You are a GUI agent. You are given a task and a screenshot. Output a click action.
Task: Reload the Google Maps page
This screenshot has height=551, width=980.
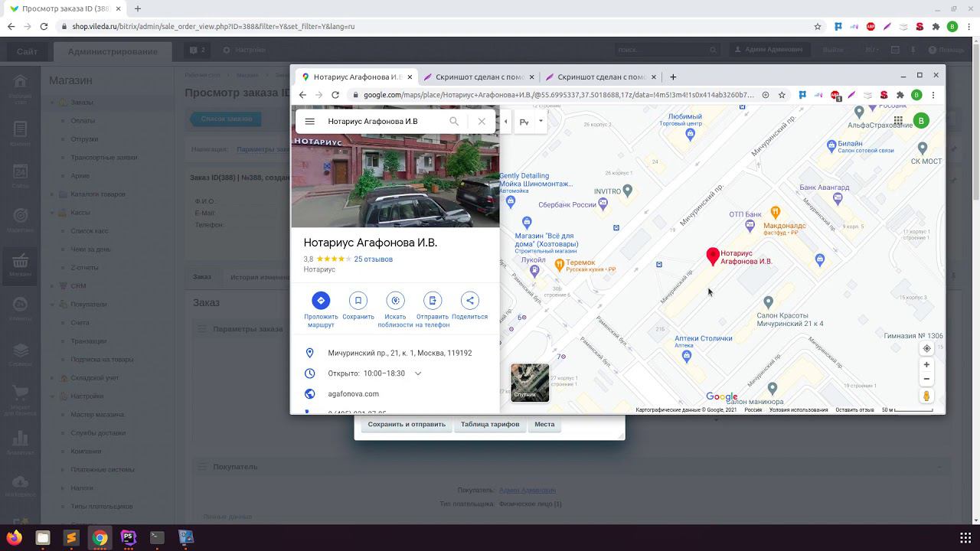pyautogui.click(x=335, y=95)
